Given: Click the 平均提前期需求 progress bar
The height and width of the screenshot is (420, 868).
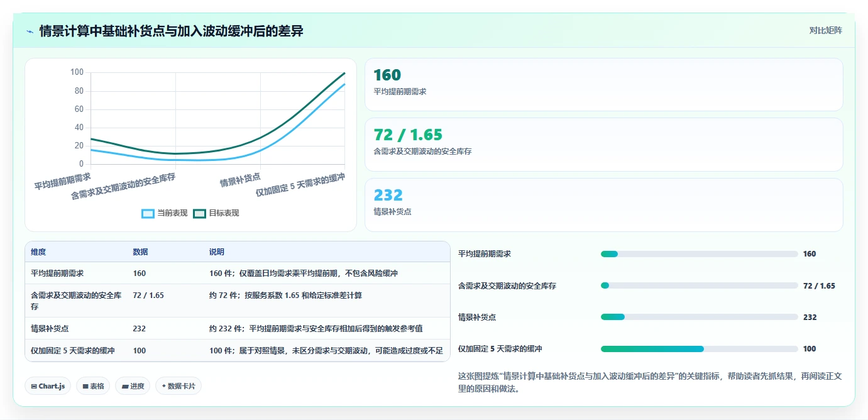Looking at the screenshot, I should (699, 254).
